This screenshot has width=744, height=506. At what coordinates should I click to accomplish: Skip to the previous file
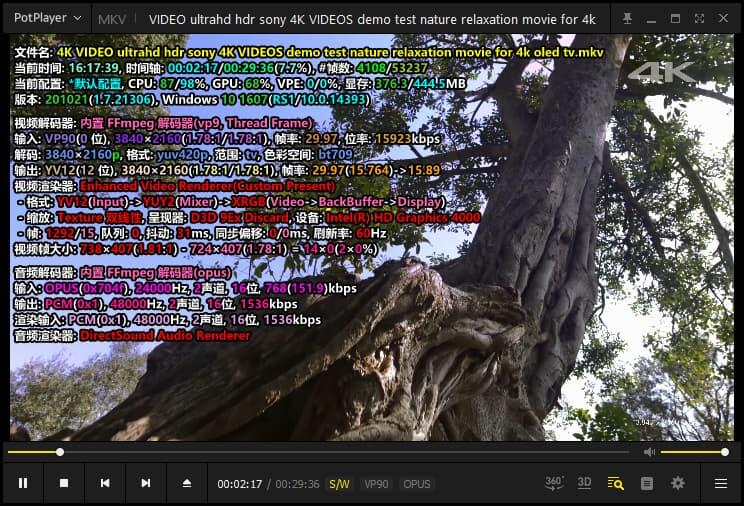(x=105, y=484)
